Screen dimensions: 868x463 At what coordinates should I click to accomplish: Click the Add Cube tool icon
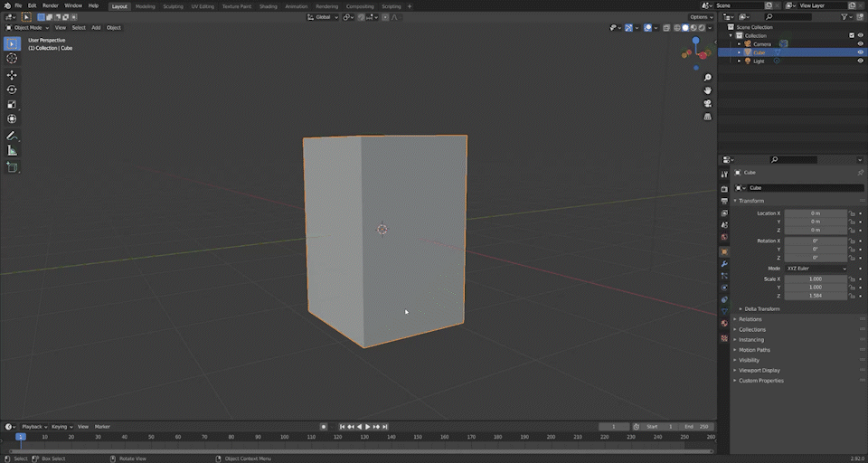[x=12, y=167]
